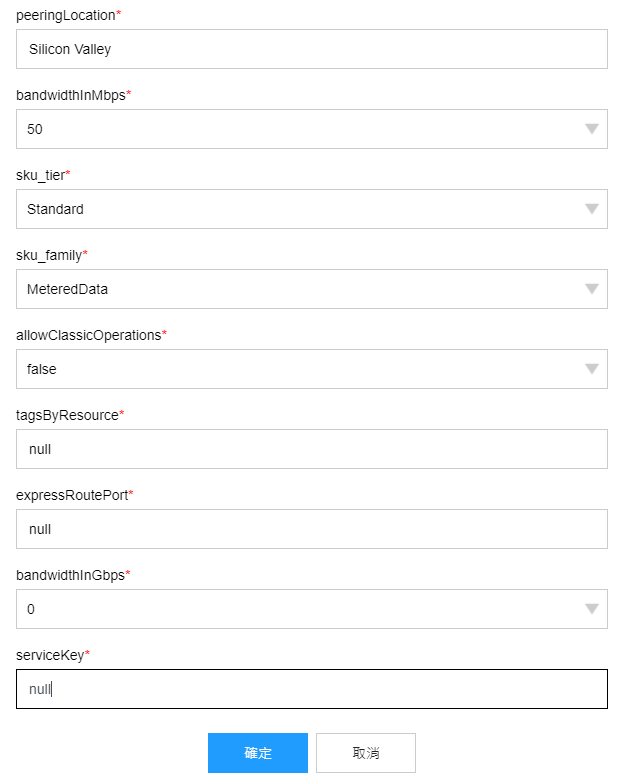
Task: Open the bandwidthInMbps dropdown
Action: (x=312, y=129)
